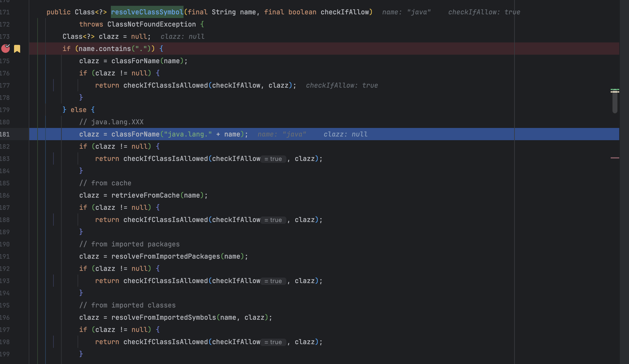The image size is (629, 364).
Task: Click the checkIfAllow: true hint on line 177
Action: pos(342,86)
